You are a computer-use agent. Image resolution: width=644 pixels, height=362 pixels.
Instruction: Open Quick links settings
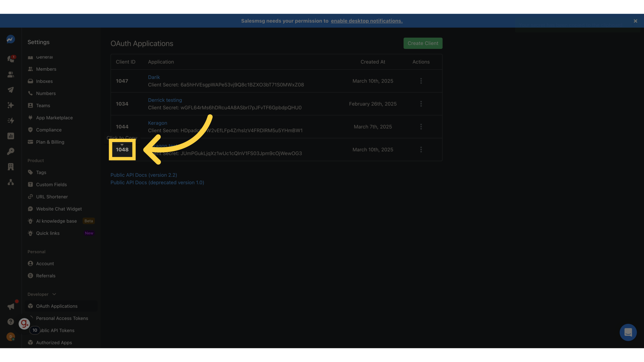(48, 233)
